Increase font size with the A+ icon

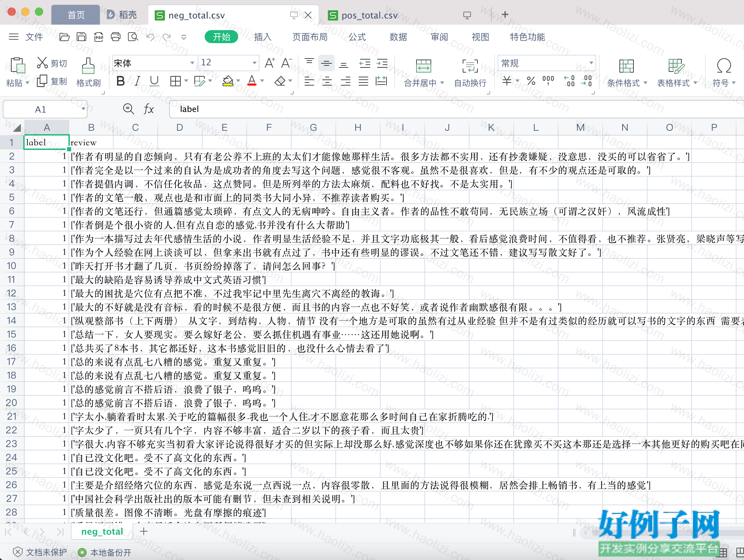click(x=270, y=63)
